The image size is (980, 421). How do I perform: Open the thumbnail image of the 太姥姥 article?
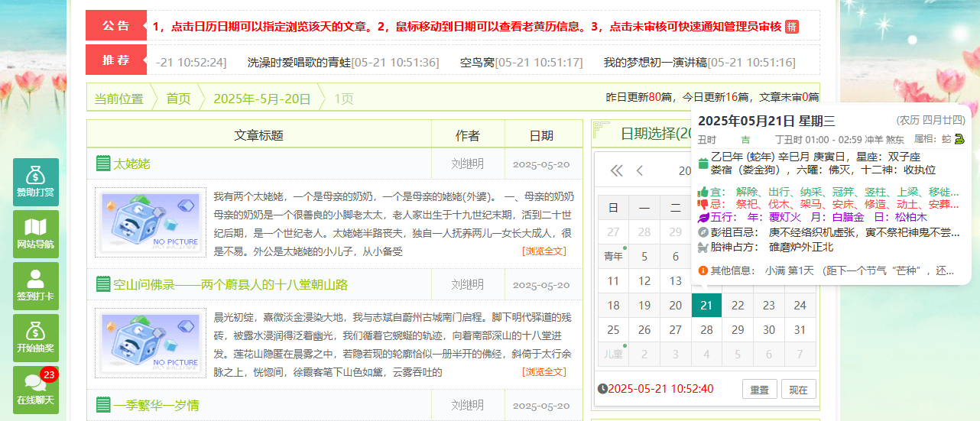click(151, 222)
